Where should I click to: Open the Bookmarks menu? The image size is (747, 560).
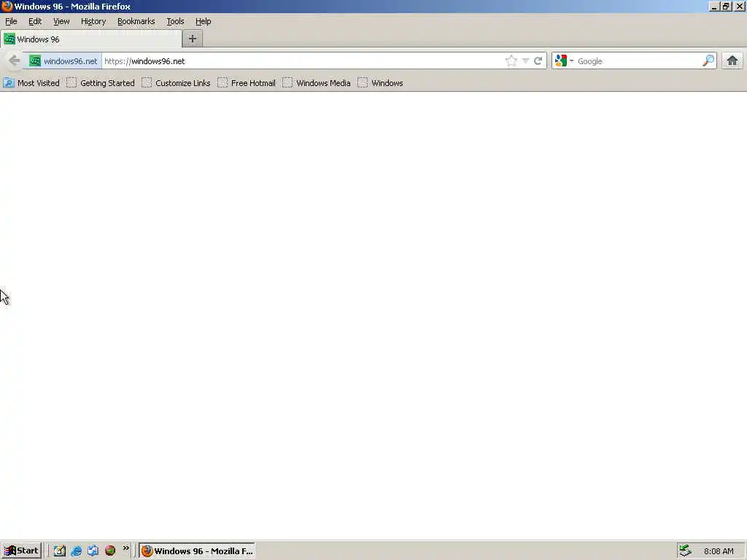pyautogui.click(x=136, y=21)
